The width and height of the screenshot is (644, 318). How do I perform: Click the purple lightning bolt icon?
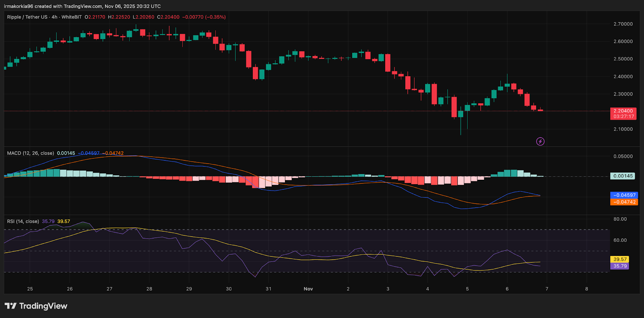click(x=540, y=141)
